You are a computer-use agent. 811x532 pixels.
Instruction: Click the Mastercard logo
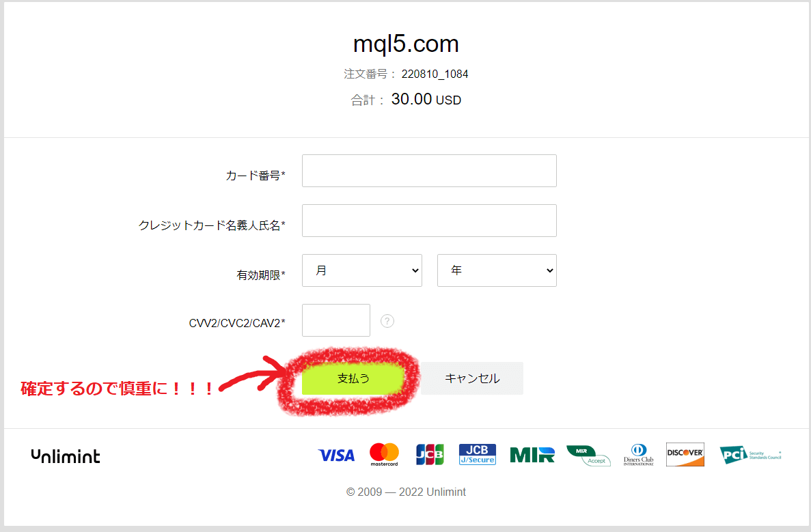coord(384,455)
